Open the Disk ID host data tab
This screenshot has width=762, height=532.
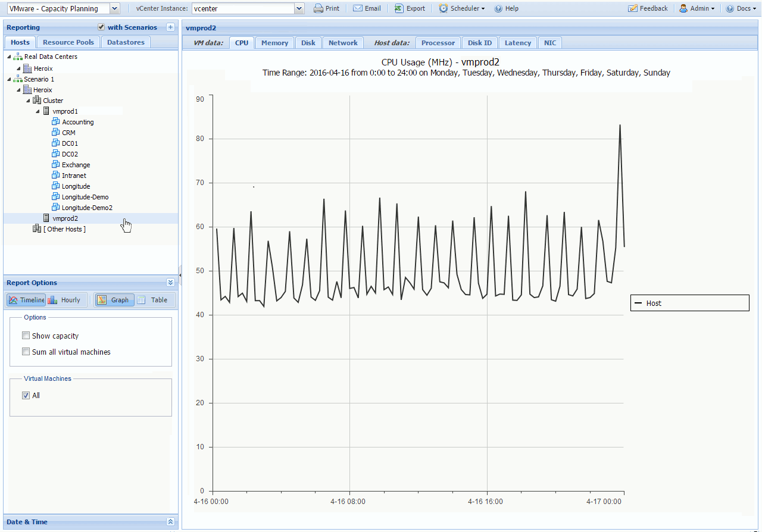point(480,43)
